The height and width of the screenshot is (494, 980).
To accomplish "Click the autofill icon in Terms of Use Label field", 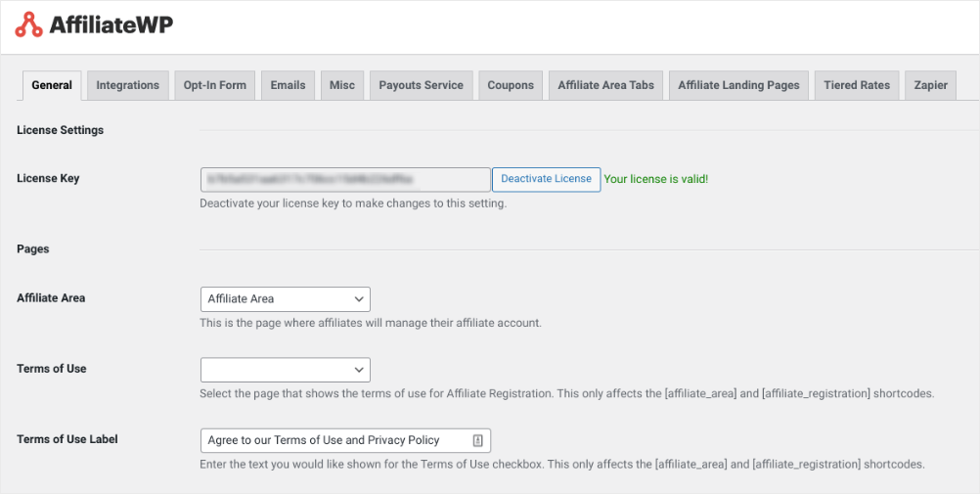I will [477, 440].
